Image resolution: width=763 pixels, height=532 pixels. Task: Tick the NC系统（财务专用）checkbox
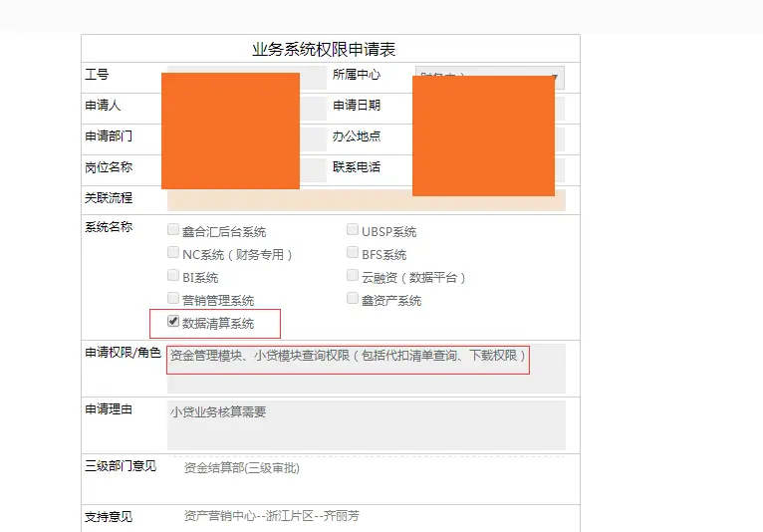point(172,252)
